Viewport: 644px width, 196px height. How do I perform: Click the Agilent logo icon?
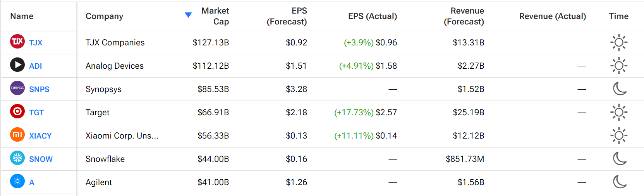[x=17, y=181]
